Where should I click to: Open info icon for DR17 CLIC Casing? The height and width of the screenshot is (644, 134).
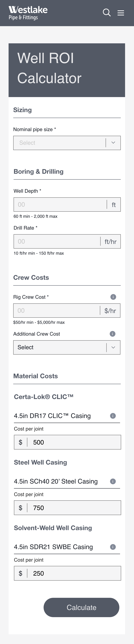point(113,416)
